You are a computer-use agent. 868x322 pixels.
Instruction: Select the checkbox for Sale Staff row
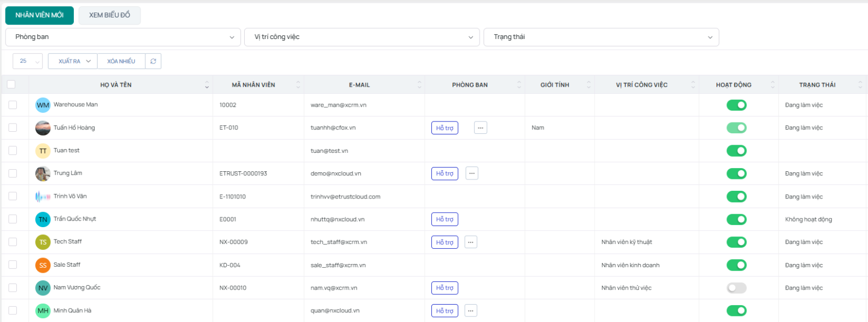click(12, 265)
